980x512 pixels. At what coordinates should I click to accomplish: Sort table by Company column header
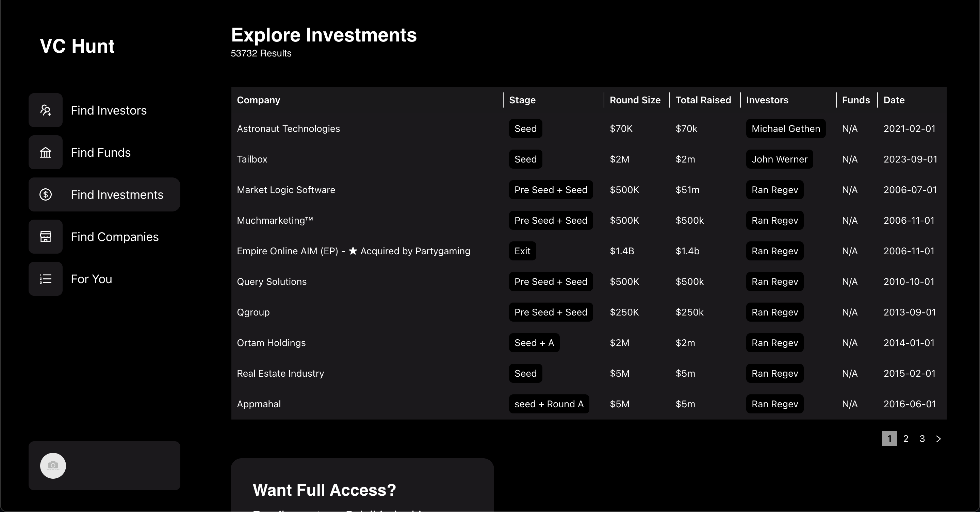coord(258,100)
